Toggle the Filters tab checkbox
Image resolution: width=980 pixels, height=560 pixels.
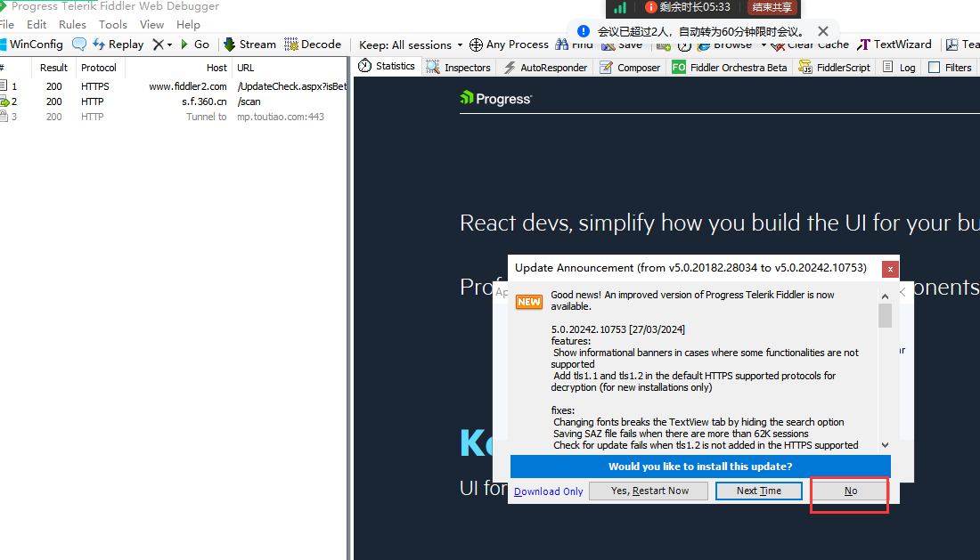click(935, 68)
